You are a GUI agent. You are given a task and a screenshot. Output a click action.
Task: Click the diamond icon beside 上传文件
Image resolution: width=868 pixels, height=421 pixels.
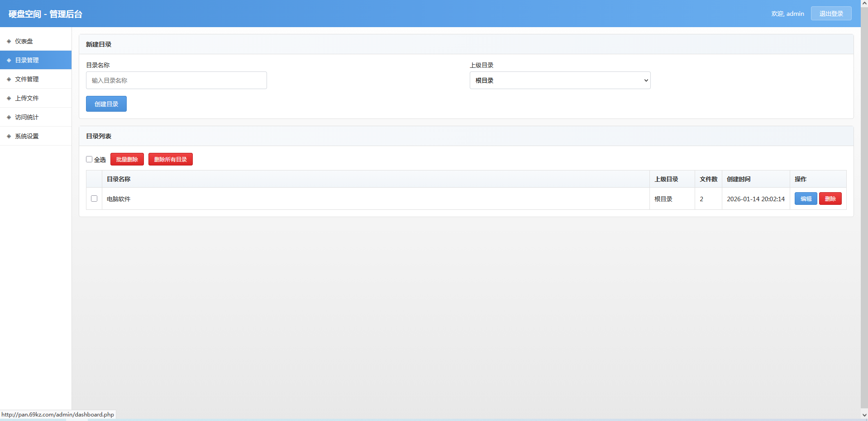pos(9,98)
